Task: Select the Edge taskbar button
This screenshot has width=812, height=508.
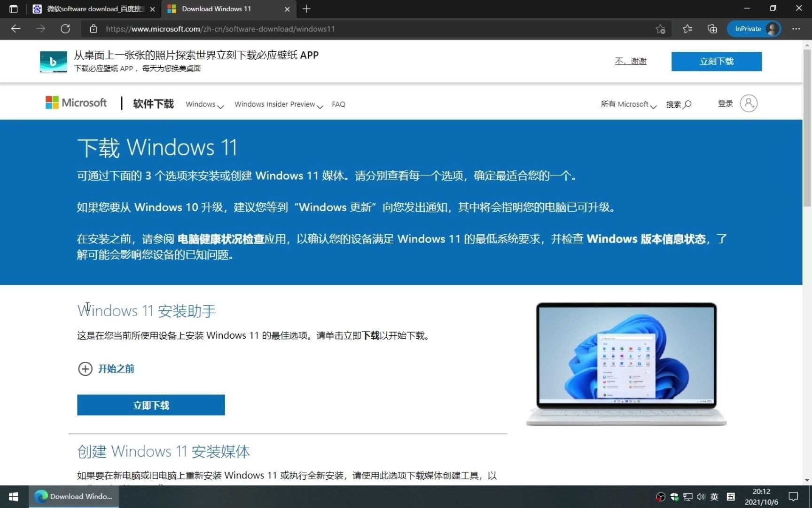Action: (x=74, y=497)
